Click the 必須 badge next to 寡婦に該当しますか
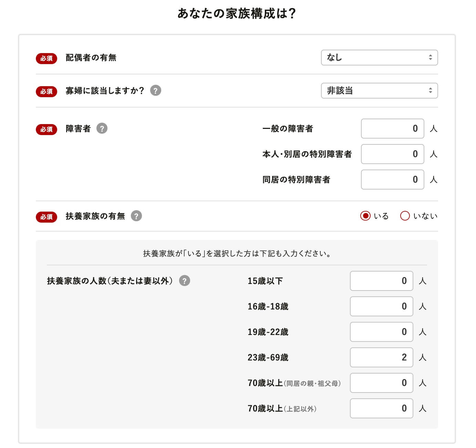The image size is (476, 448). [x=46, y=91]
